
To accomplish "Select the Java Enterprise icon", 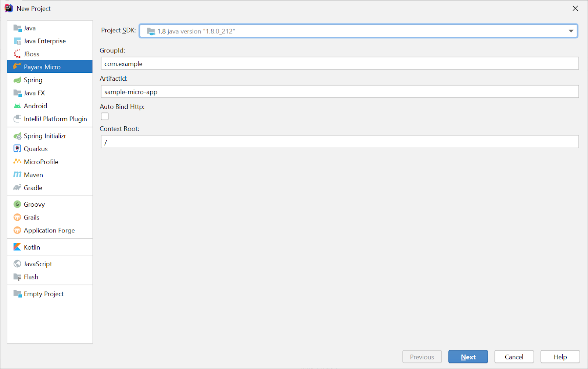I will point(17,41).
